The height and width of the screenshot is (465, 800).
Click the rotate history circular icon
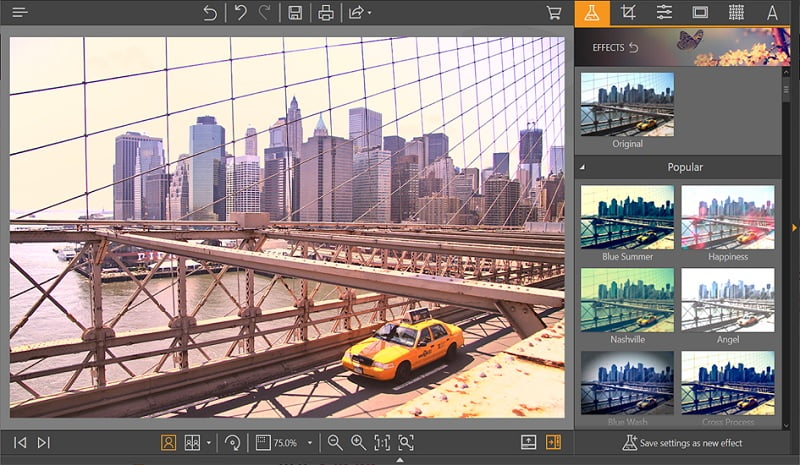click(232, 443)
